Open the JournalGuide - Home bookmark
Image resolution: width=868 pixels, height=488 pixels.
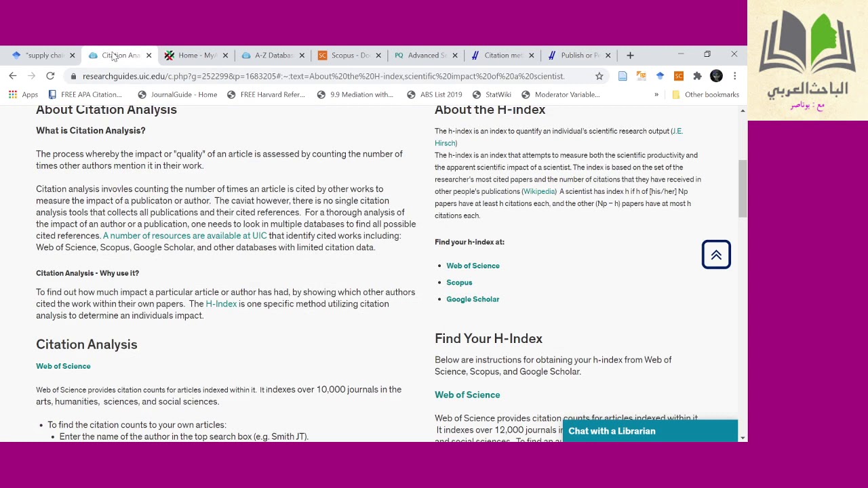click(177, 94)
